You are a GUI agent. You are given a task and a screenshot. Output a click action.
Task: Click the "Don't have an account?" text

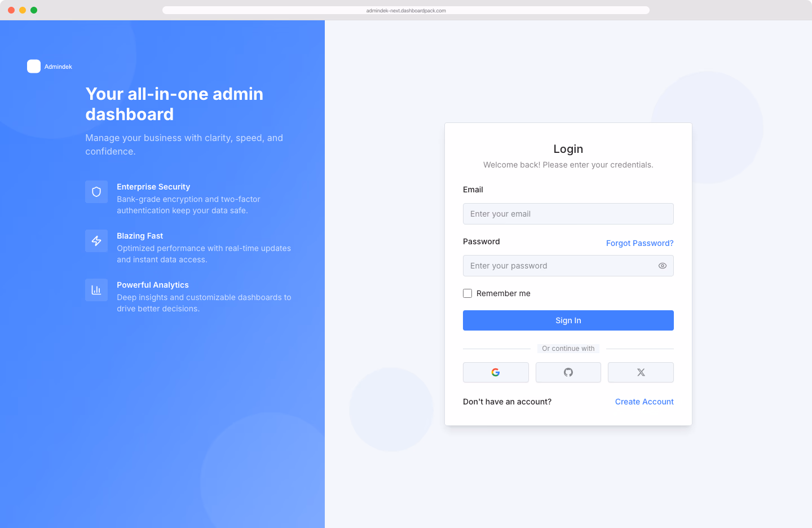(x=507, y=402)
